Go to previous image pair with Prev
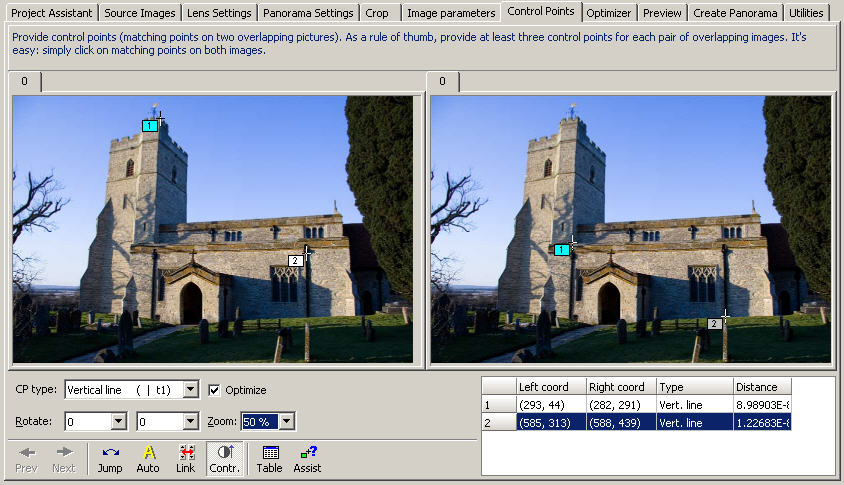This screenshot has width=844, height=485. point(26,459)
